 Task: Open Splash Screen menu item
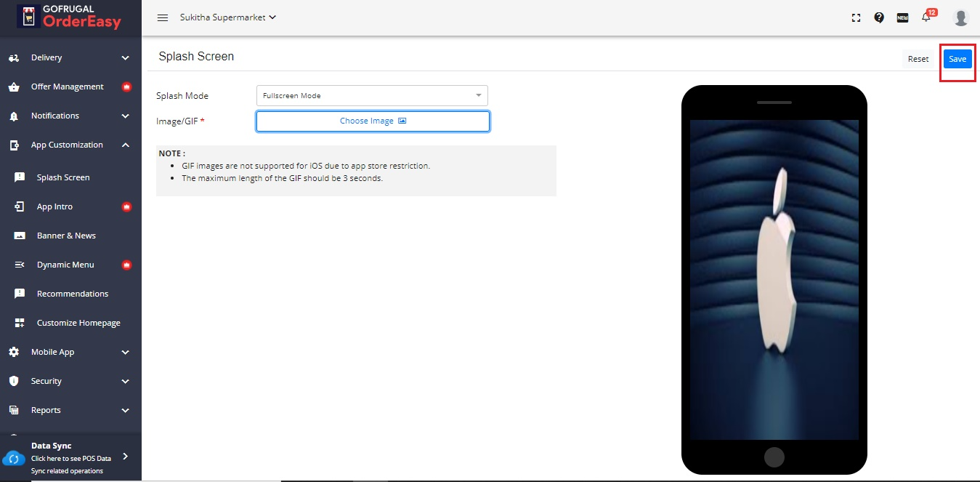click(x=63, y=177)
